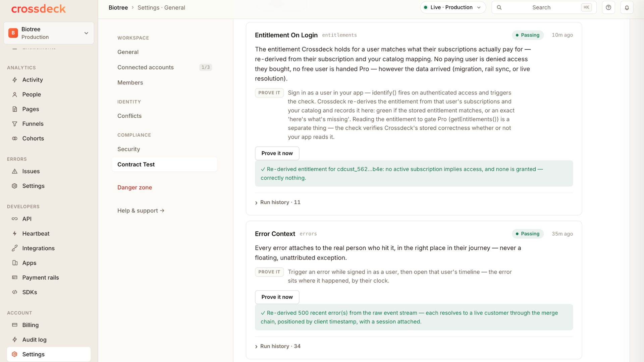Open notifications bell icon
The image size is (644, 362).
(x=627, y=7)
